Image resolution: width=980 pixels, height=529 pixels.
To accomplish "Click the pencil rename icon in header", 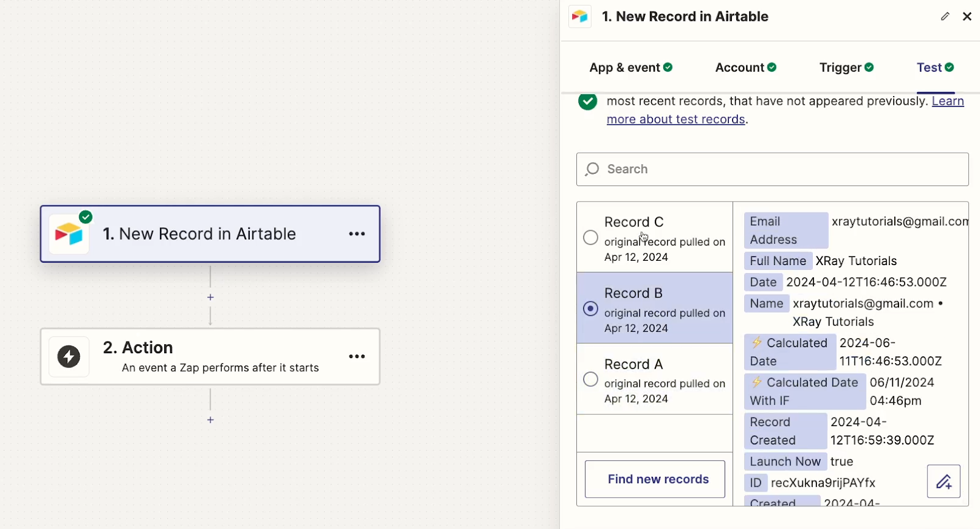I will [x=945, y=17].
